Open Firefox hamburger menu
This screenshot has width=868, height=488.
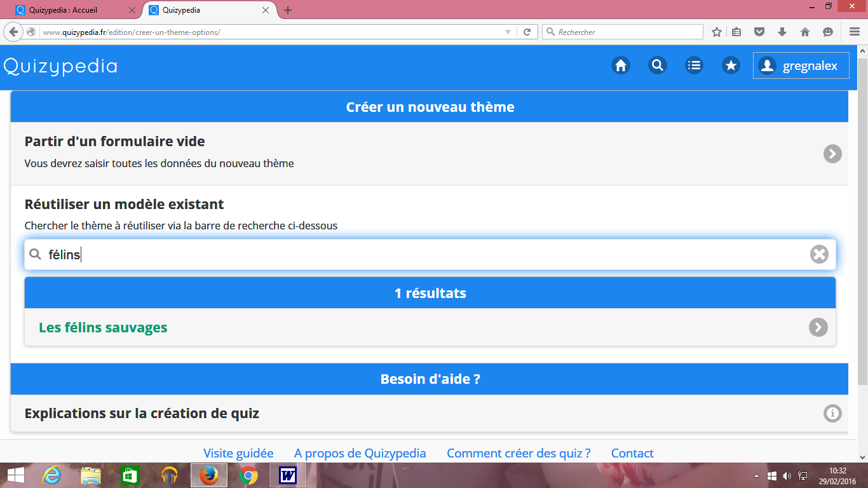(x=854, y=32)
